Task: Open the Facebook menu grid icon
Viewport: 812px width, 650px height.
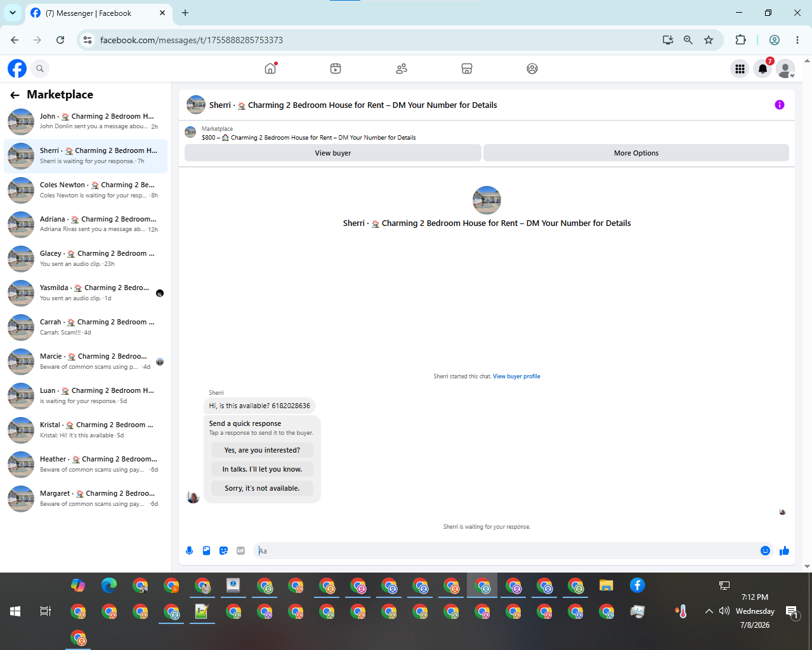Action: point(740,69)
